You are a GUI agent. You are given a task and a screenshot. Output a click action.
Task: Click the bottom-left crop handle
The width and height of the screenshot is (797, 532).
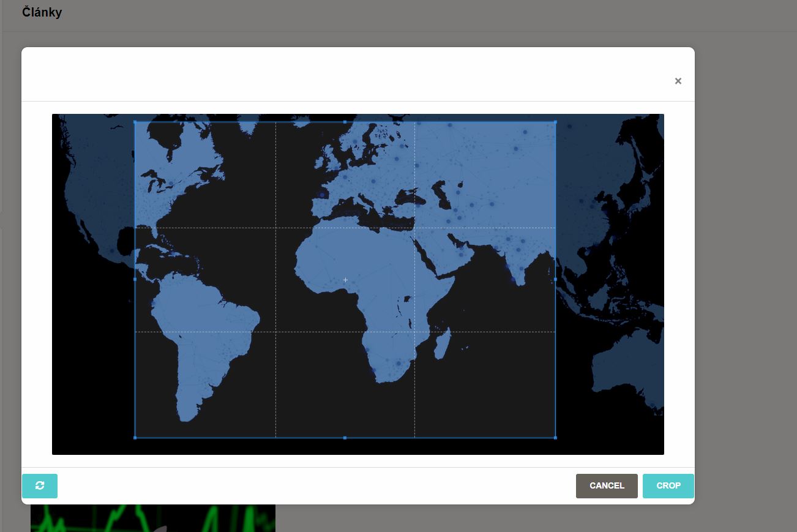tap(135, 438)
